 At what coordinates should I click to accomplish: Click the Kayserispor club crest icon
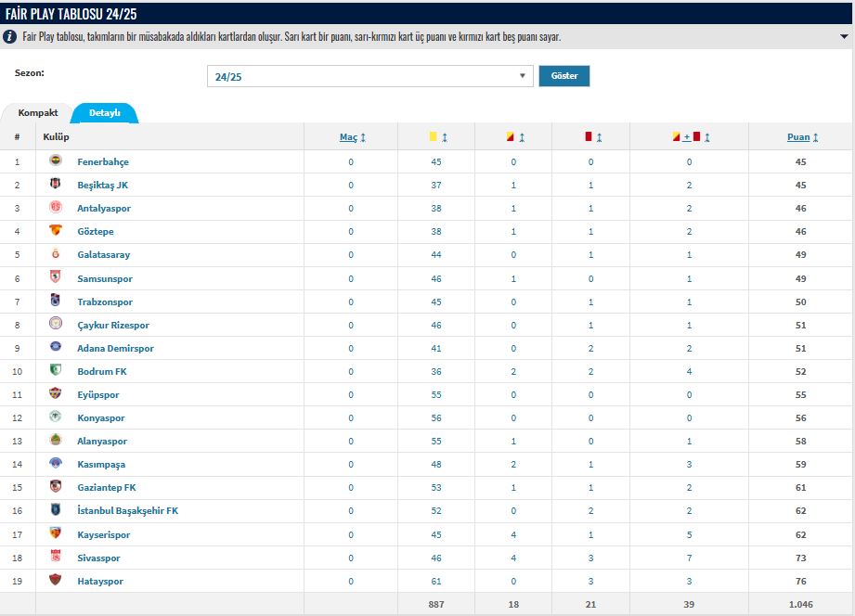56,533
